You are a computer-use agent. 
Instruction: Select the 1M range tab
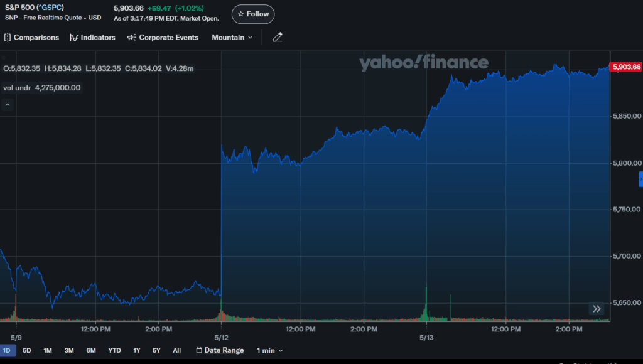[48, 350]
